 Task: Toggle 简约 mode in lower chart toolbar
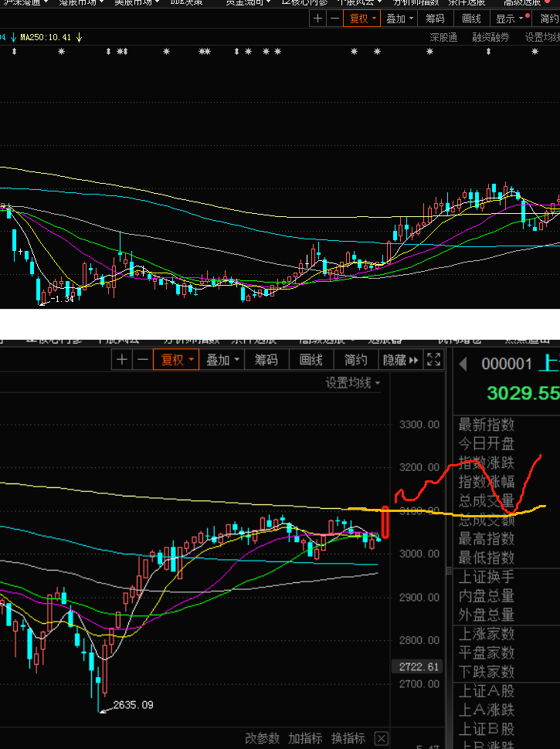click(356, 360)
